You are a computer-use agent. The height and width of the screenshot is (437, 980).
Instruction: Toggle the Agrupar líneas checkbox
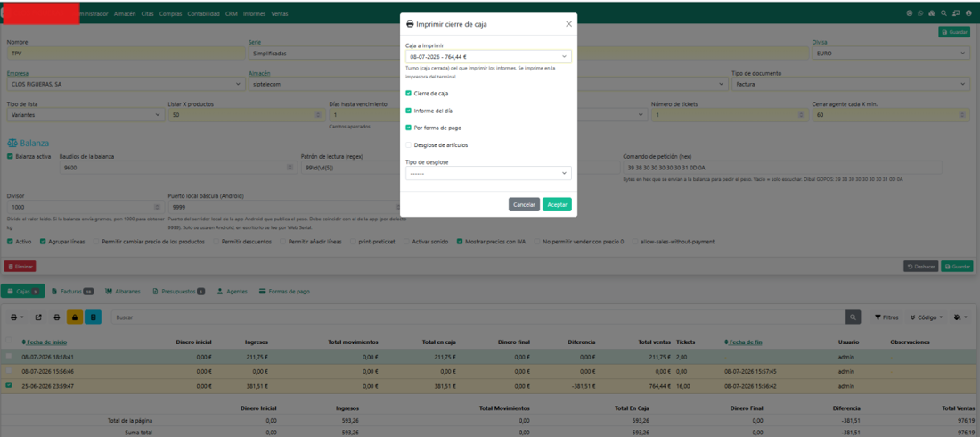43,241
